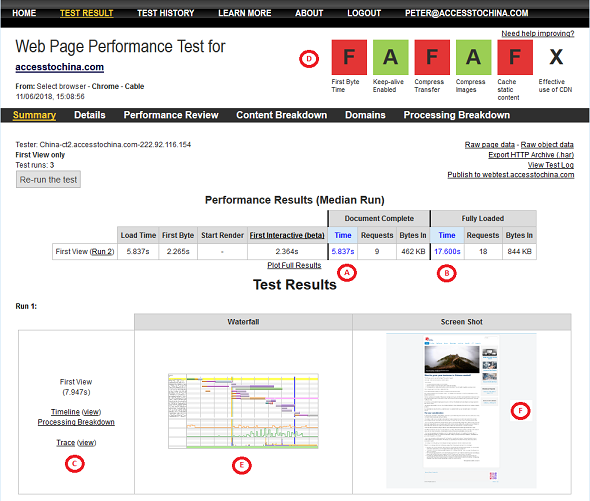Click the (view) link beside Trace

86,443
